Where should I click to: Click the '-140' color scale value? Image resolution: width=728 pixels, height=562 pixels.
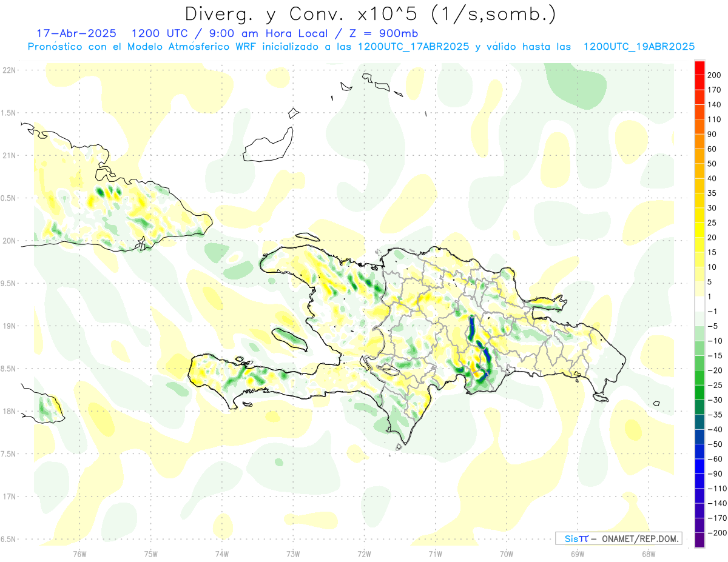pos(718,503)
